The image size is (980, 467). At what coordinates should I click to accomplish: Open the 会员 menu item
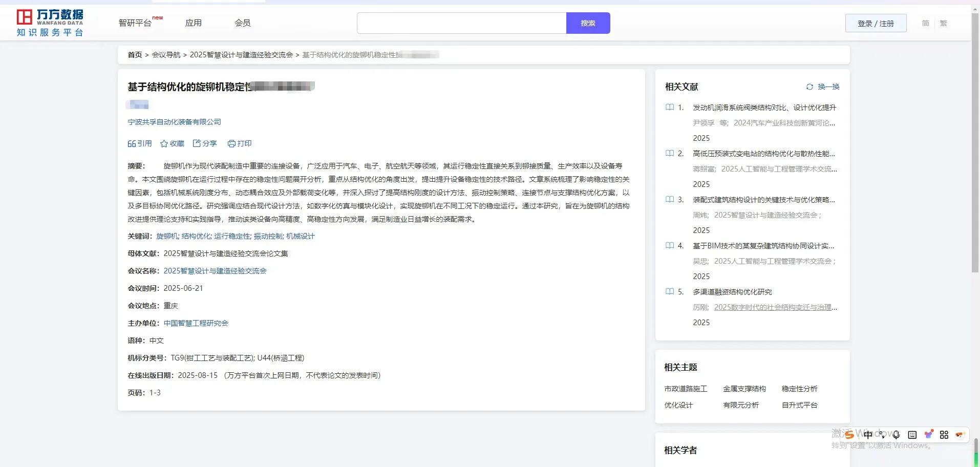242,23
